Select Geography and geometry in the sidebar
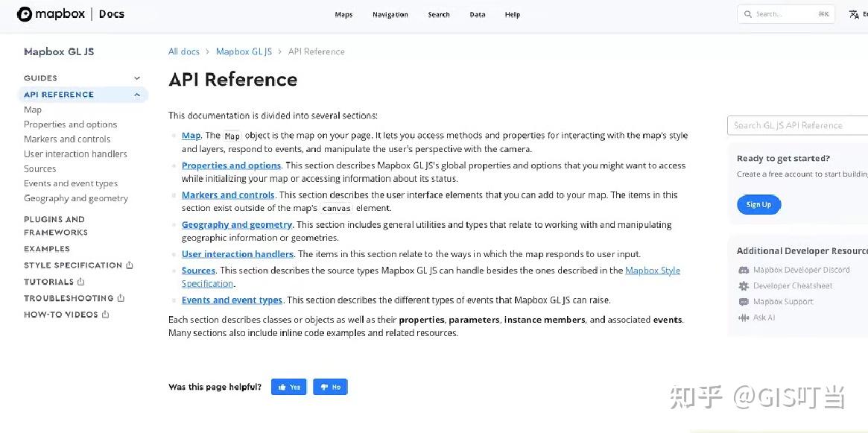The image size is (868, 433). (x=76, y=198)
